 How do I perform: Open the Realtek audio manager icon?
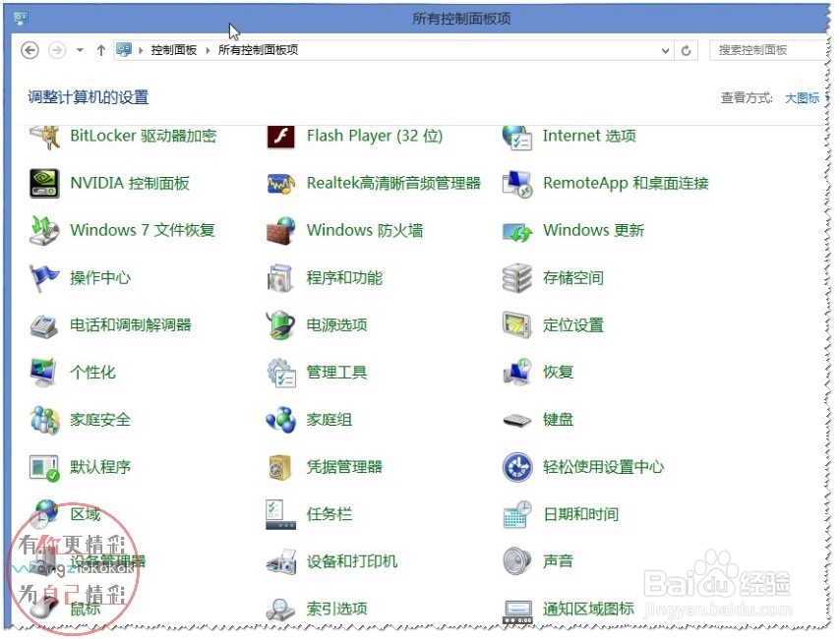point(280,184)
